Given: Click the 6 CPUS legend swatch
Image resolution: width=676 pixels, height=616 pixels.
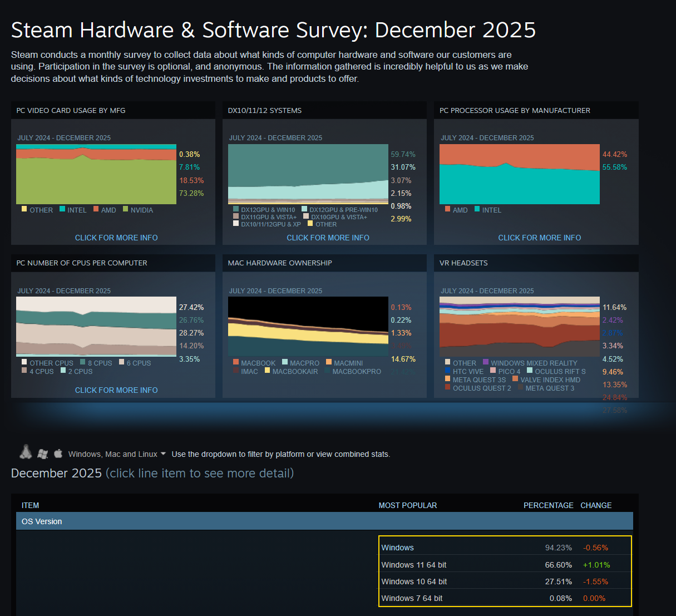Looking at the screenshot, I should click(x=122, y=362).
